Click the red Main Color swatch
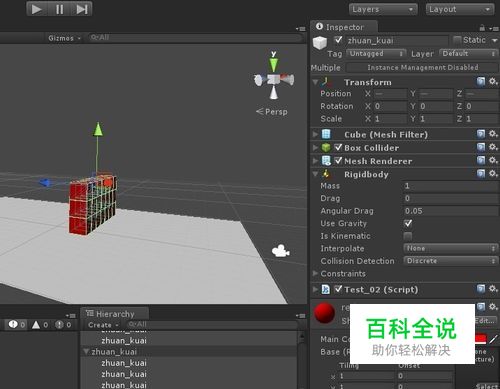 tap(480, 339)
